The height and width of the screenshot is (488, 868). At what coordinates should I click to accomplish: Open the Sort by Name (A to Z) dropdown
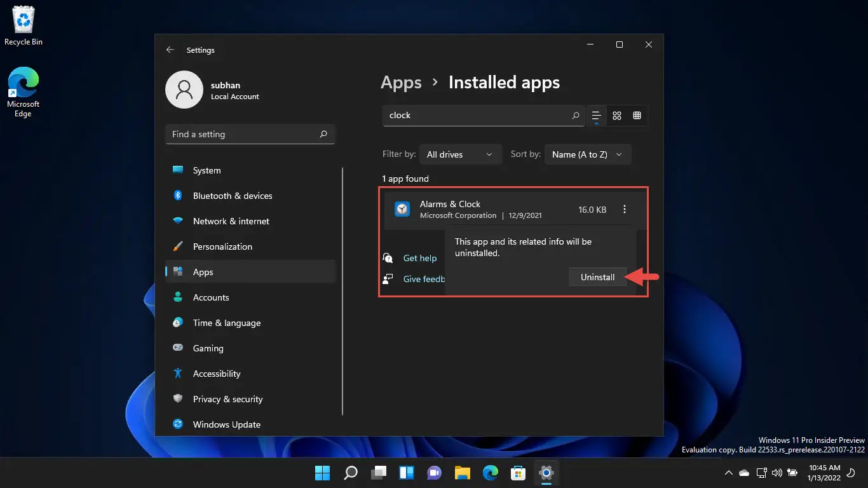588,154
